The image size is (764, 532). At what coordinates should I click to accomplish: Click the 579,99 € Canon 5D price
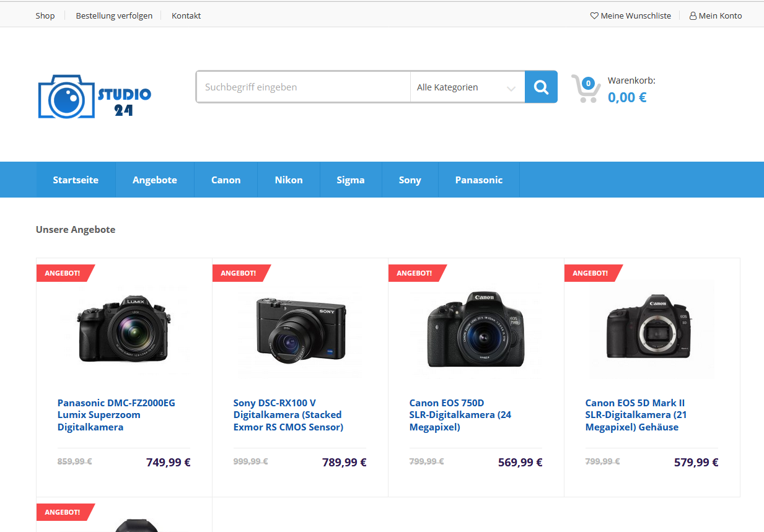click(696, 462)
